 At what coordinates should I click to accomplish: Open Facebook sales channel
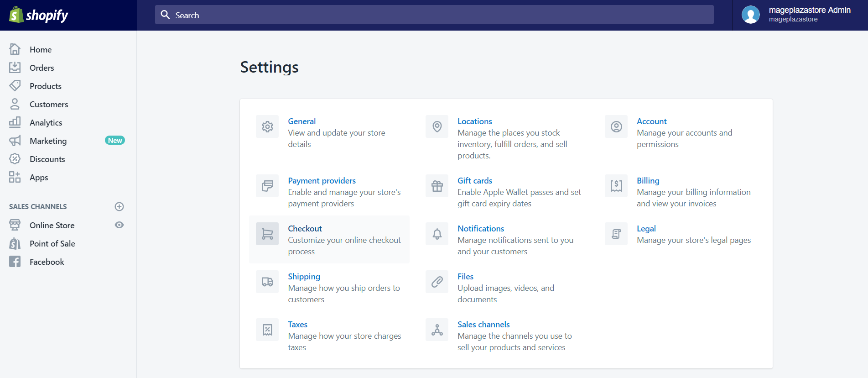coord(47,262)
